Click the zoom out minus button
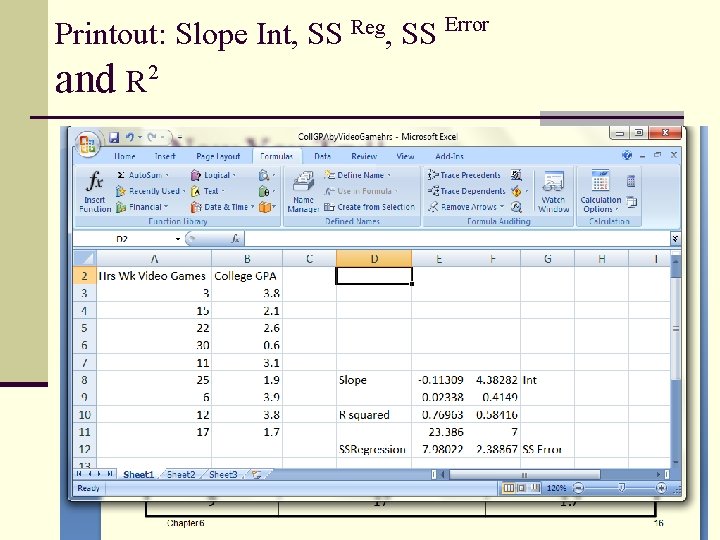The image size is (720, 540). [x=579, y=488]
